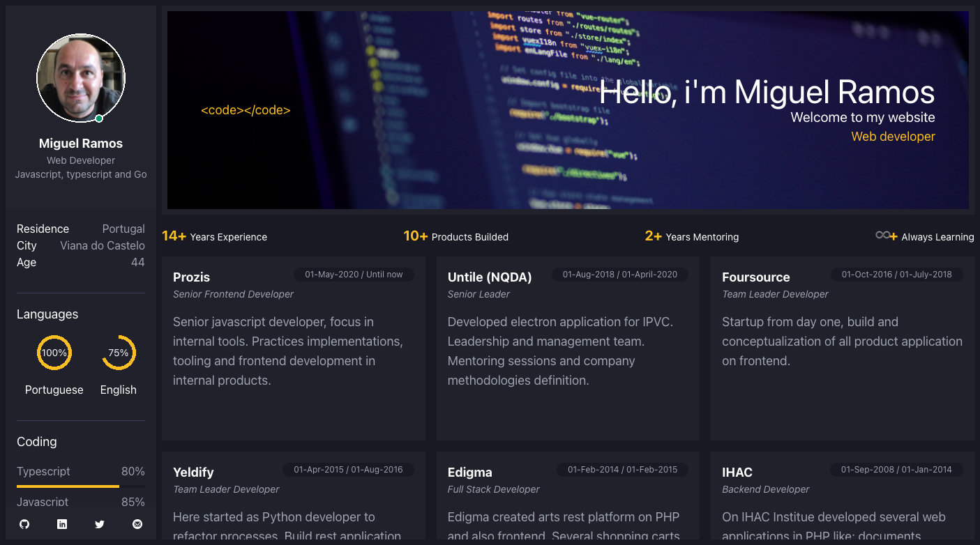Click the yellow 10+ Products Built counter
980x545 pixels.
[x=416, y=236]
